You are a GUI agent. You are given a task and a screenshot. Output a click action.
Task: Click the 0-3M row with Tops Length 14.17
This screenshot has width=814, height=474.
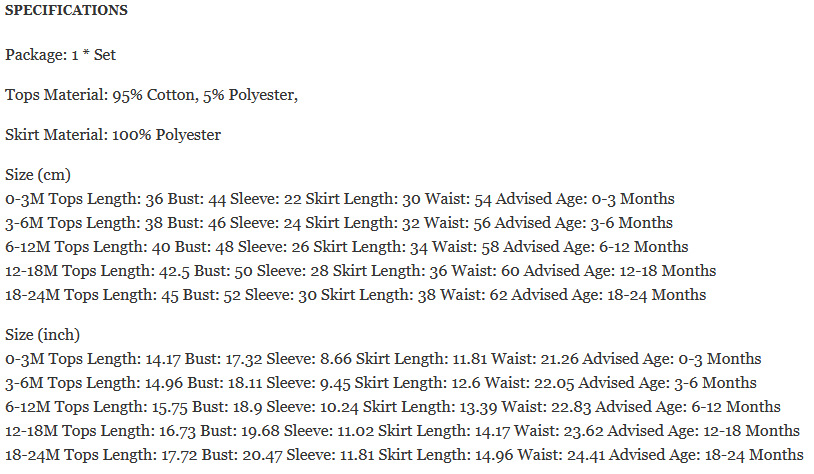tap(383, 359)
